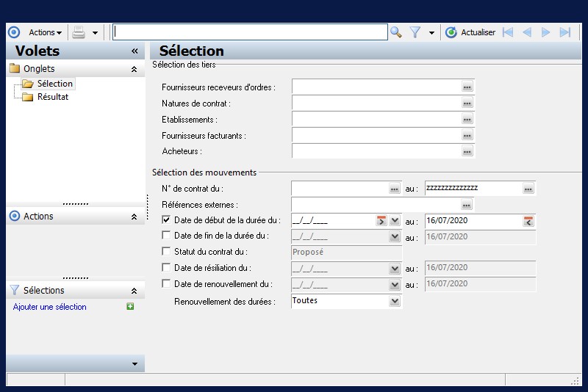Click the Actualiser refresh button
Image resolution: width=588 pixels, height=392 pixels.
coord(470,32)
